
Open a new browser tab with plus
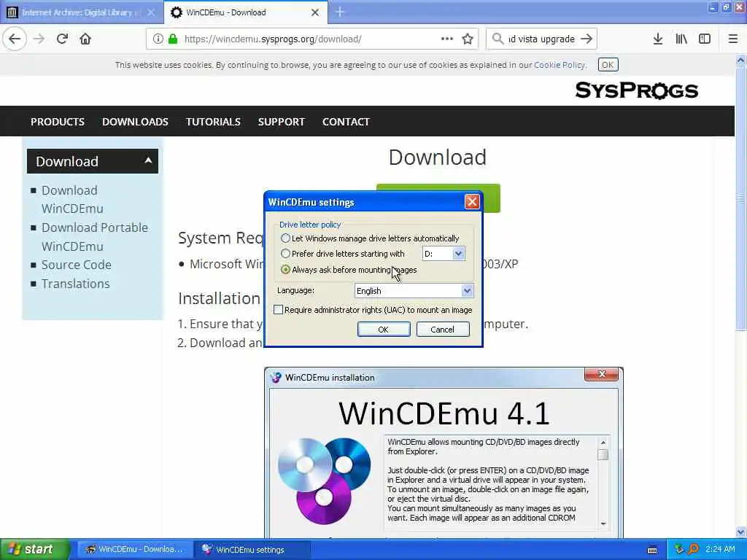340,12
